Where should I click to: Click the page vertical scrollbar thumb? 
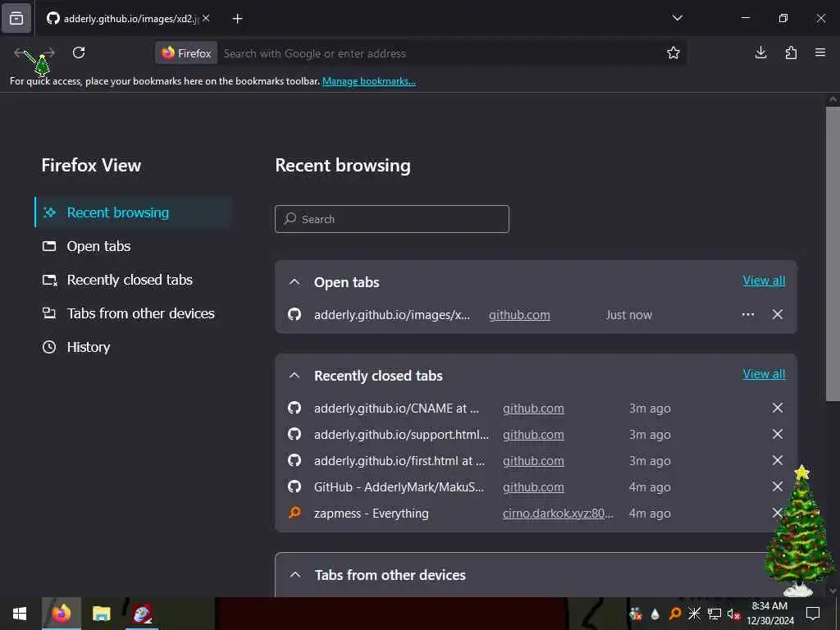(x=833, y=254)
